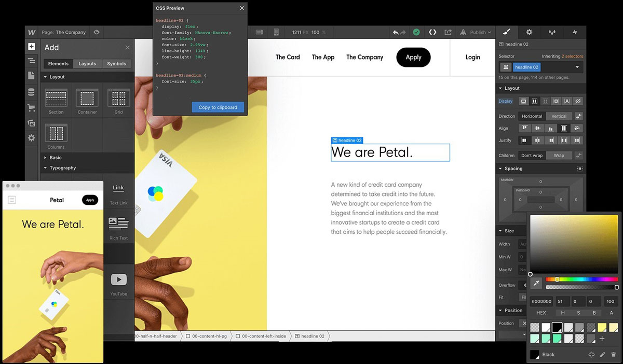Toggle the code export brackets icon

(432, 32)
